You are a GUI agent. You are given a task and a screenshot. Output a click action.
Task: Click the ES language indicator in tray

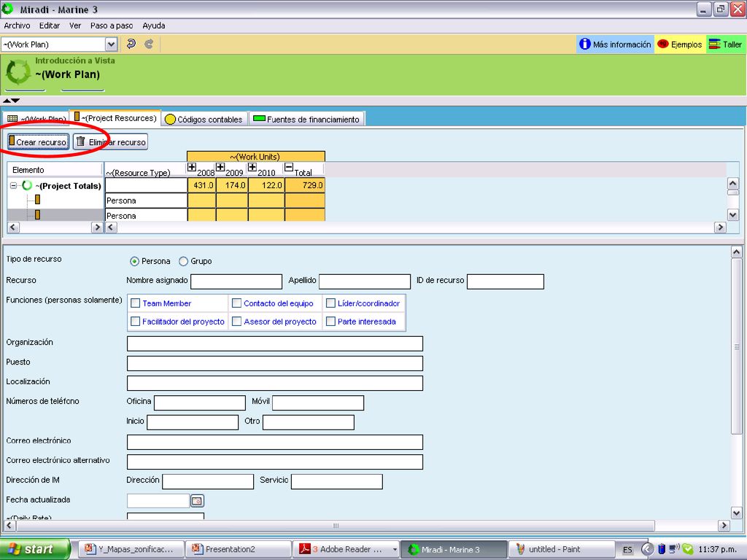627,550
